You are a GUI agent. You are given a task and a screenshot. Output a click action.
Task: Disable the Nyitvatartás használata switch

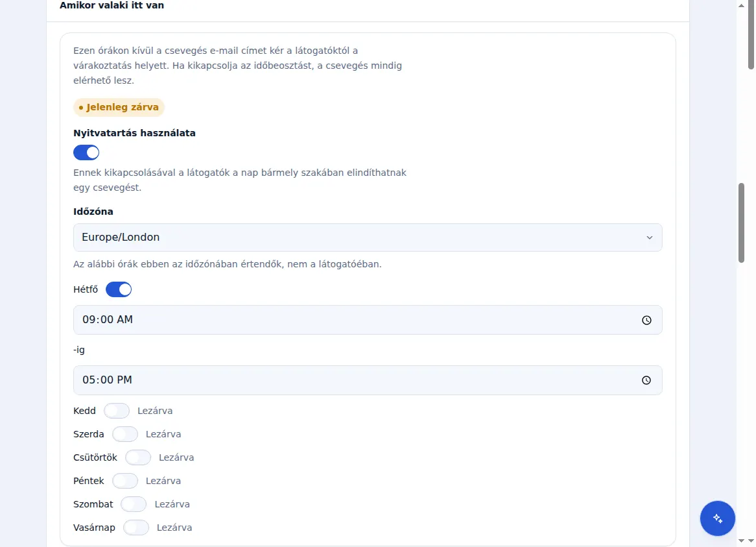coord(86,153)
